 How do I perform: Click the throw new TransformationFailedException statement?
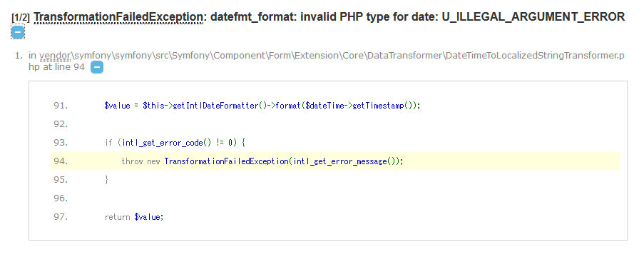click(262, 161)
